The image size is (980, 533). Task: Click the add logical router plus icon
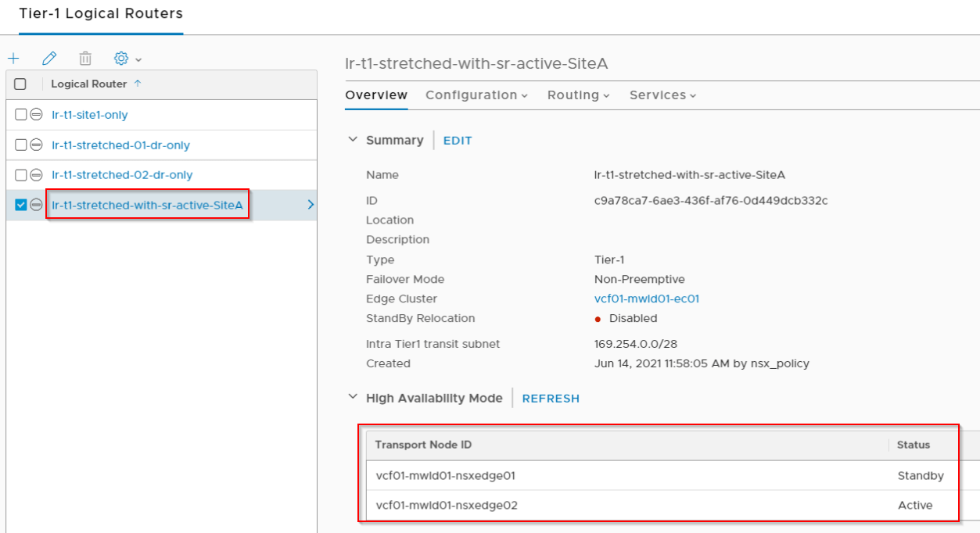(x=13, y=59)
